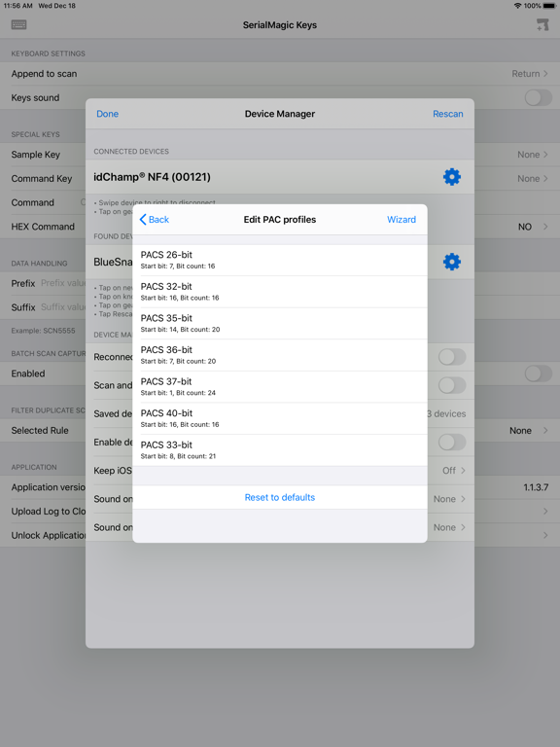560x747 pixels.
Task: Open first Sound on None option
Action: click(449, 499)
